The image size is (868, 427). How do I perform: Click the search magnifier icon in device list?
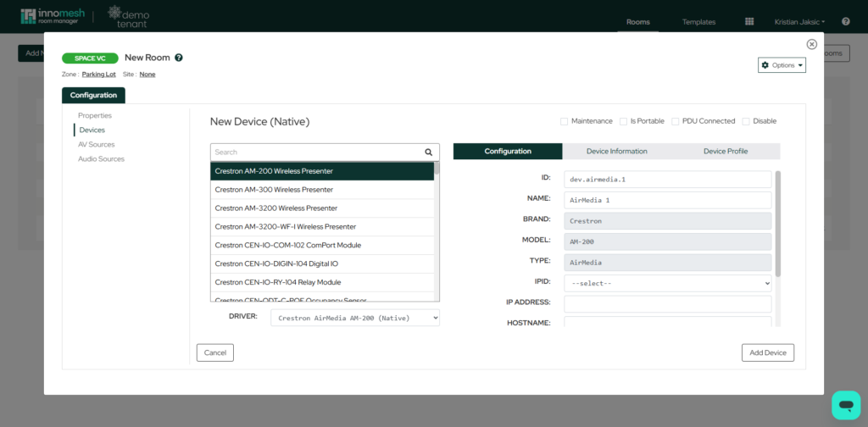point(429,152)
